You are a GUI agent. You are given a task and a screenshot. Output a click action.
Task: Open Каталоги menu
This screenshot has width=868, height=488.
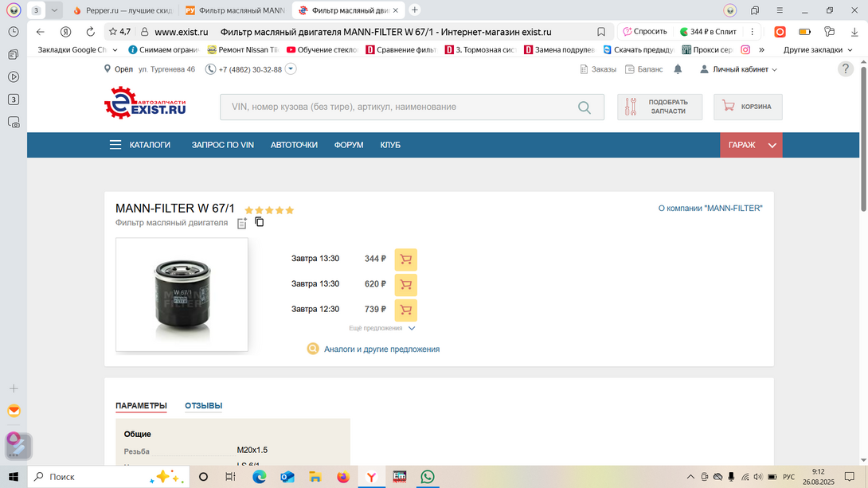pos(140,145)
